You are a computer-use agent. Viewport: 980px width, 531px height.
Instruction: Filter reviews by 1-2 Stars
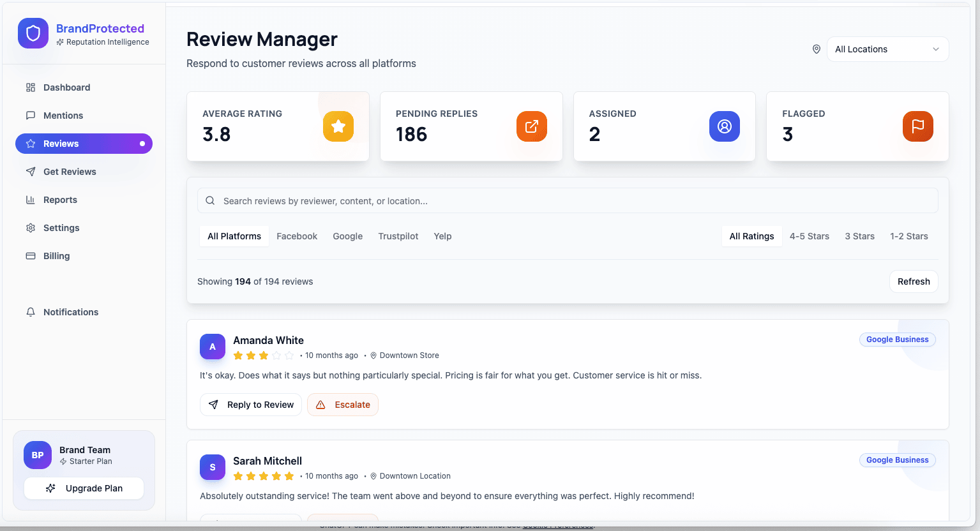[x=908, y=236]
